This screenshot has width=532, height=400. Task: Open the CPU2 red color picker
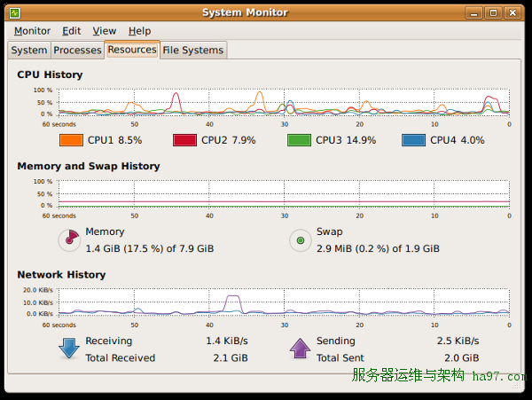(184, 140)
